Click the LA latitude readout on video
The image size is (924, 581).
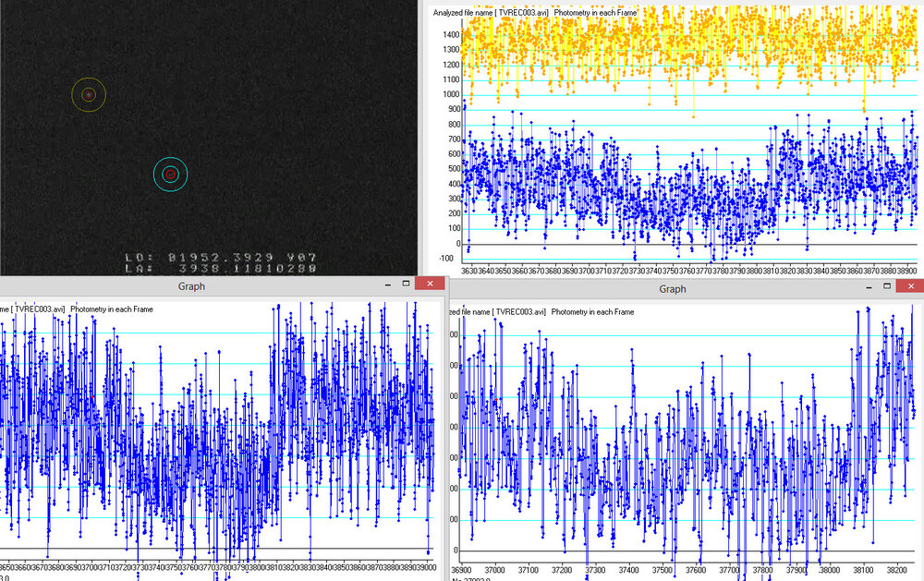(x=221, y=268)
